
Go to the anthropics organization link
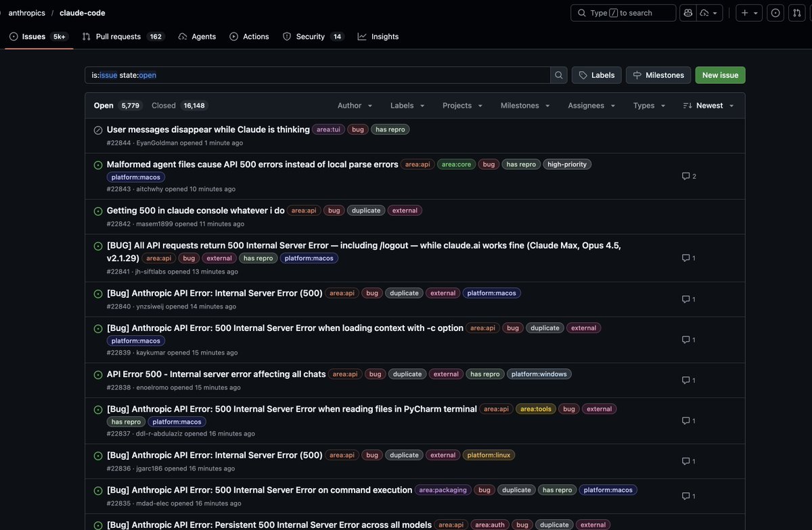(26, 13)
